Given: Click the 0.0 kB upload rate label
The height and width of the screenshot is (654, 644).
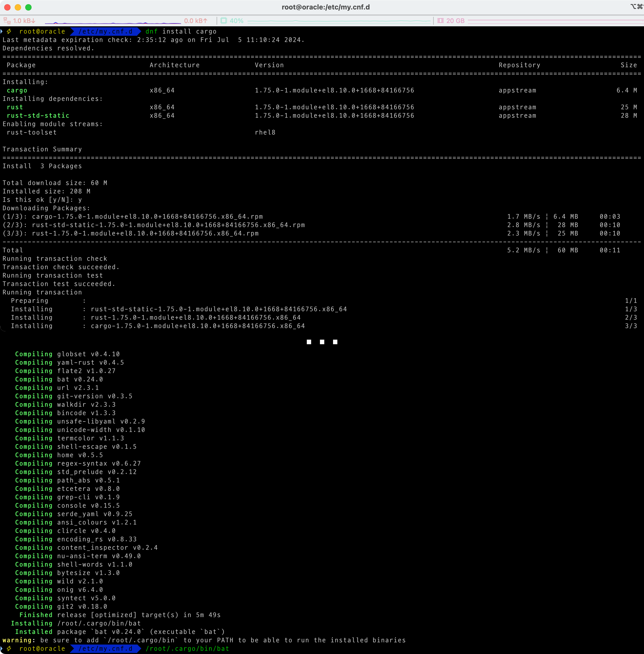Looking at the screenshot, I should 196,21.
